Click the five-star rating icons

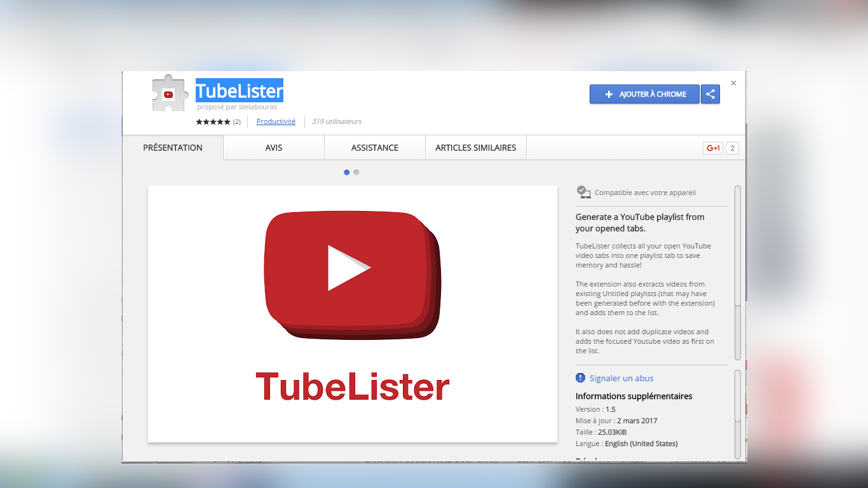(x=213, y=121)
